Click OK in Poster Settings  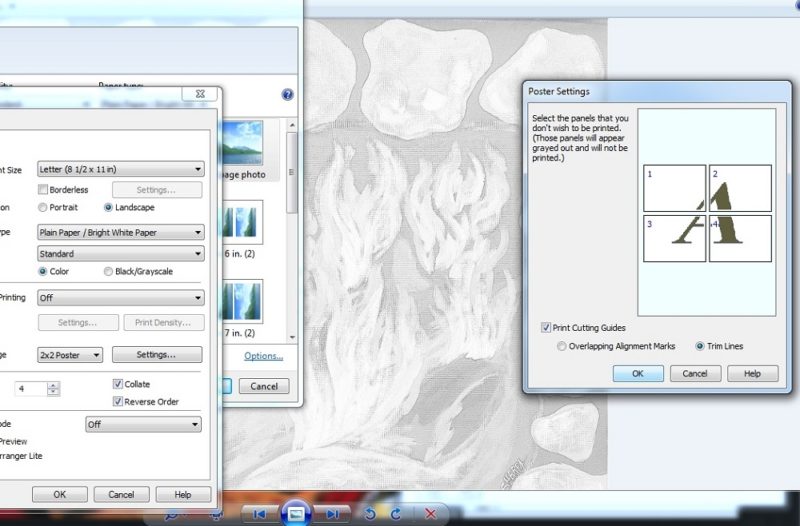[x=638, y=373]
